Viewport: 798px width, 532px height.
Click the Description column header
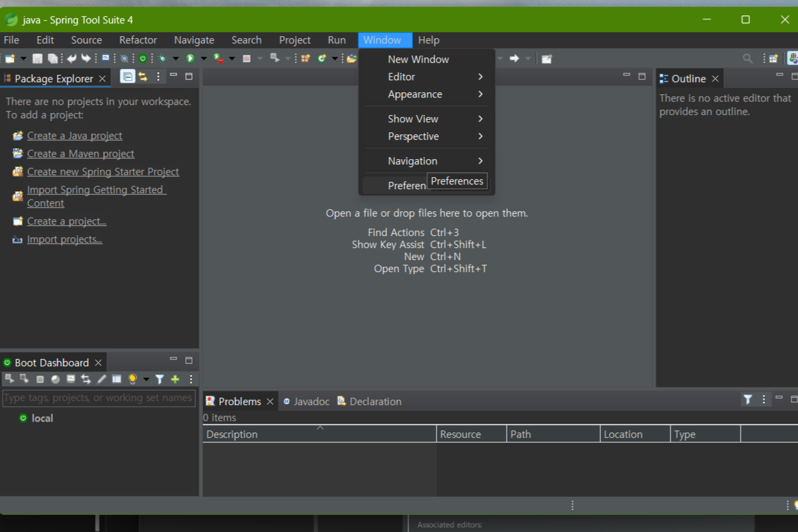pos(319,434)
